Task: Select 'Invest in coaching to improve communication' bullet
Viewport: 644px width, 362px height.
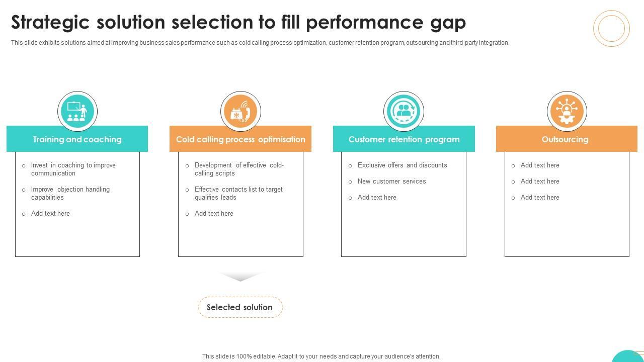Action: pos(73,169)
